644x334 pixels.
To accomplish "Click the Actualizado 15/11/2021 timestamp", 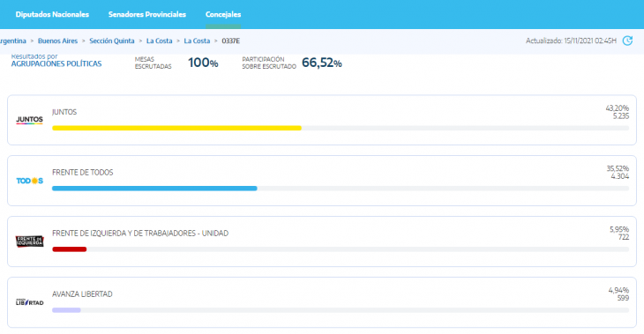I will click(571, 41).
